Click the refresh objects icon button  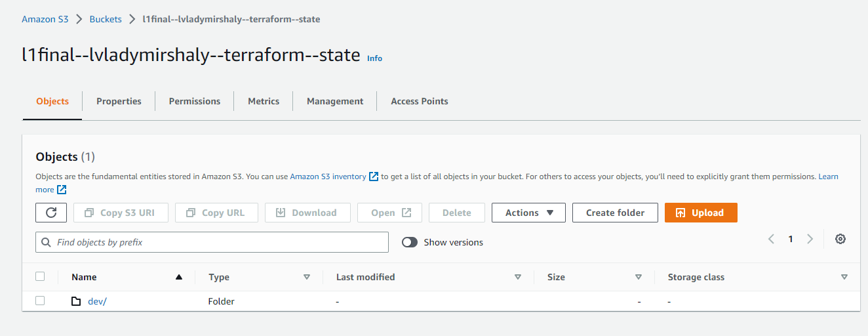[51, 213]
